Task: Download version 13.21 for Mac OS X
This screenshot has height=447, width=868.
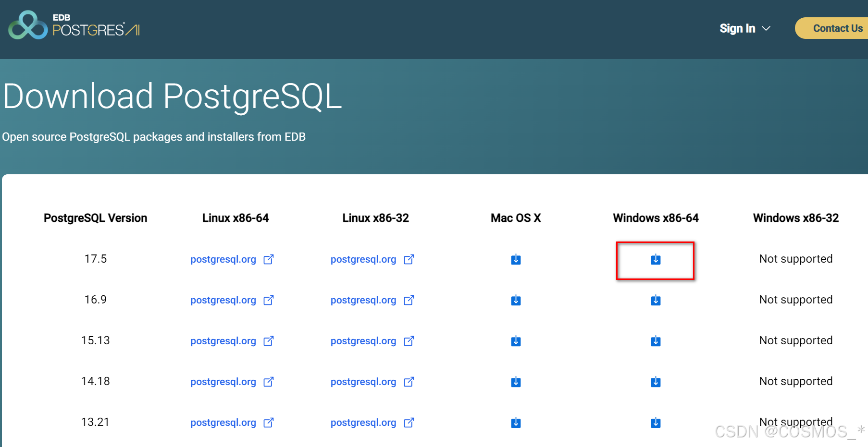Action: [x=516, y=423]
